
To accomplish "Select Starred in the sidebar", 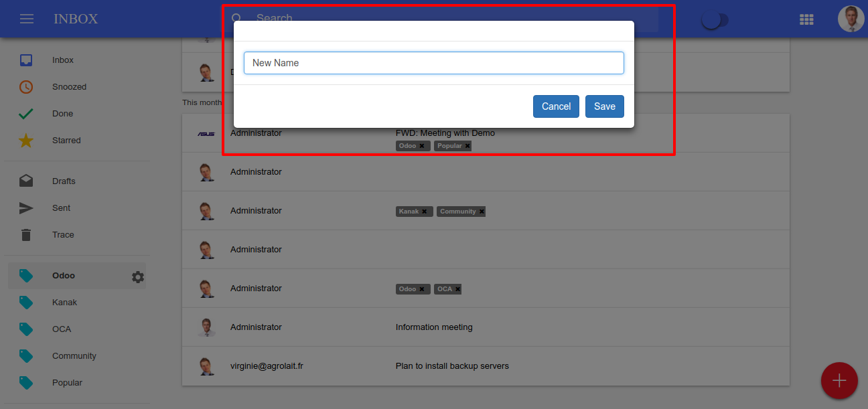I will (x=66, y=141).
